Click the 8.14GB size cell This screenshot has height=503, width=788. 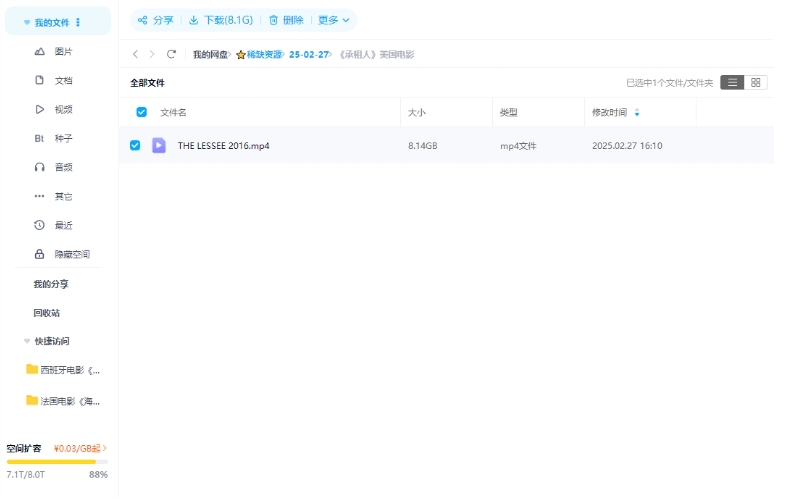coord(423,146)
